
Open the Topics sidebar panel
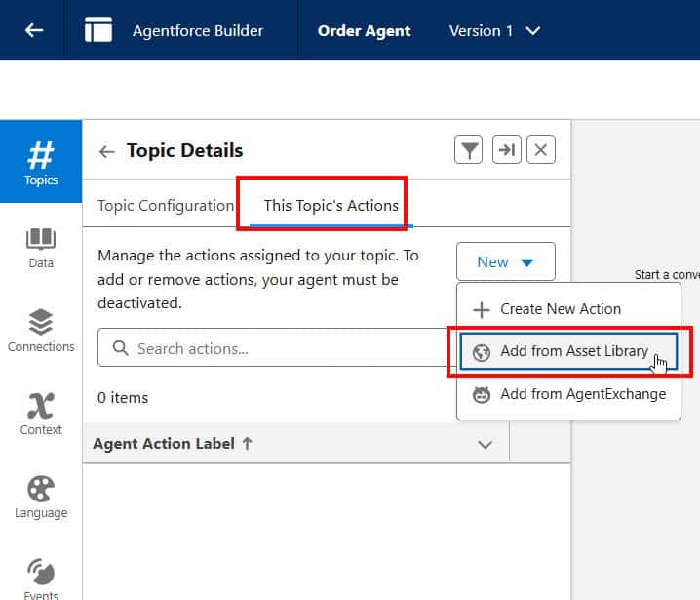[41, 162]
